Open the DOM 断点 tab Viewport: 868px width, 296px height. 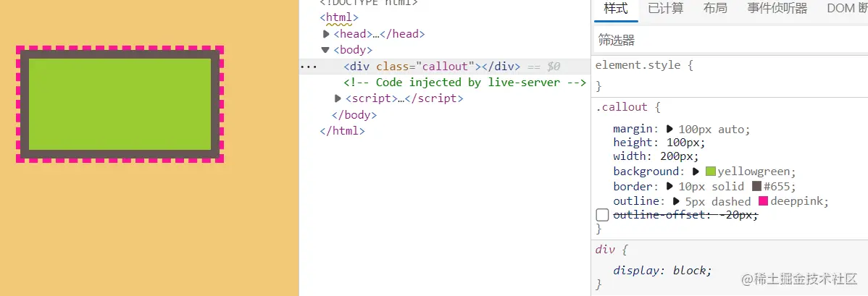(847, 8)
